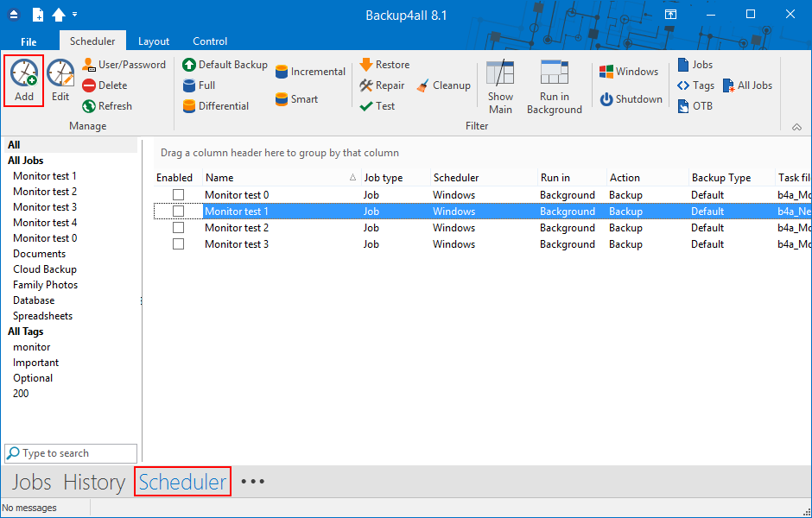Enable the Monitor test 0 checkbox

(178, 195)
